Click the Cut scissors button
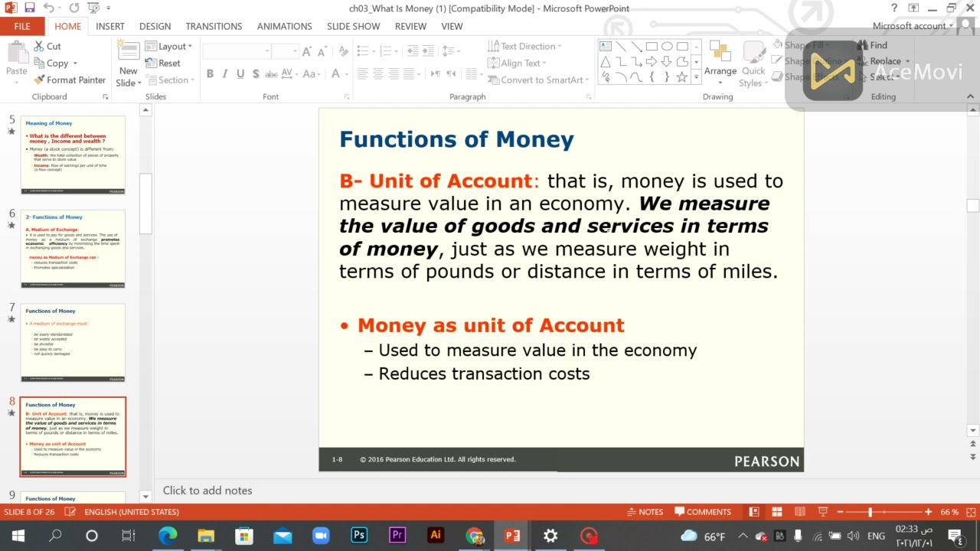This screenshot has height=551, width=980. point(47,46)
